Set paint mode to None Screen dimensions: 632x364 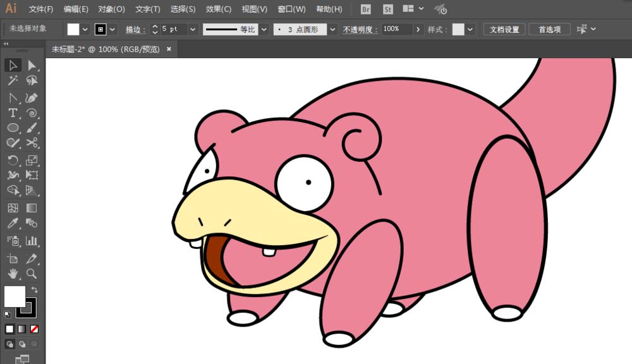coord(34,329)
